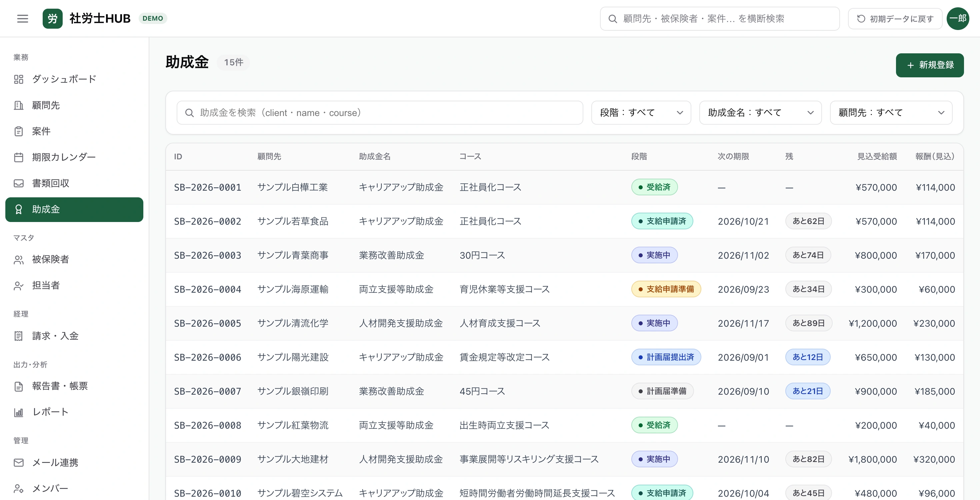Click the 書類回収 inbox icon
This screenshot has height=500, width=980.
tap(19, 183)
